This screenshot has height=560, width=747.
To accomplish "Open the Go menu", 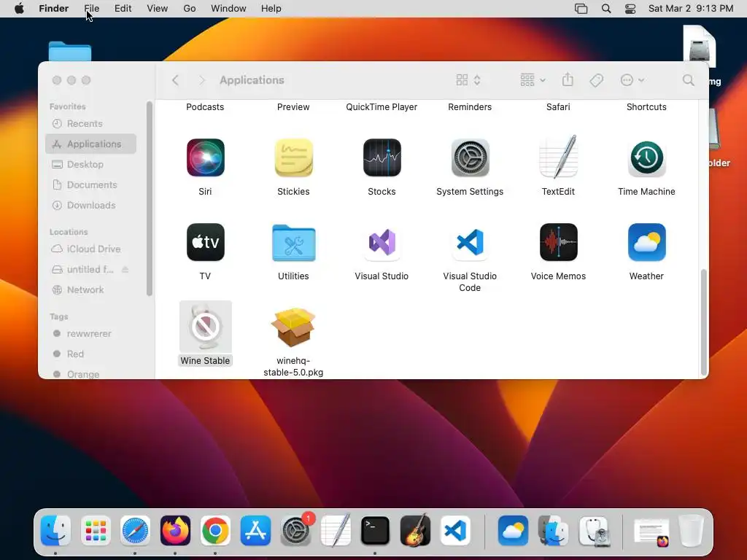I will 190,9.
